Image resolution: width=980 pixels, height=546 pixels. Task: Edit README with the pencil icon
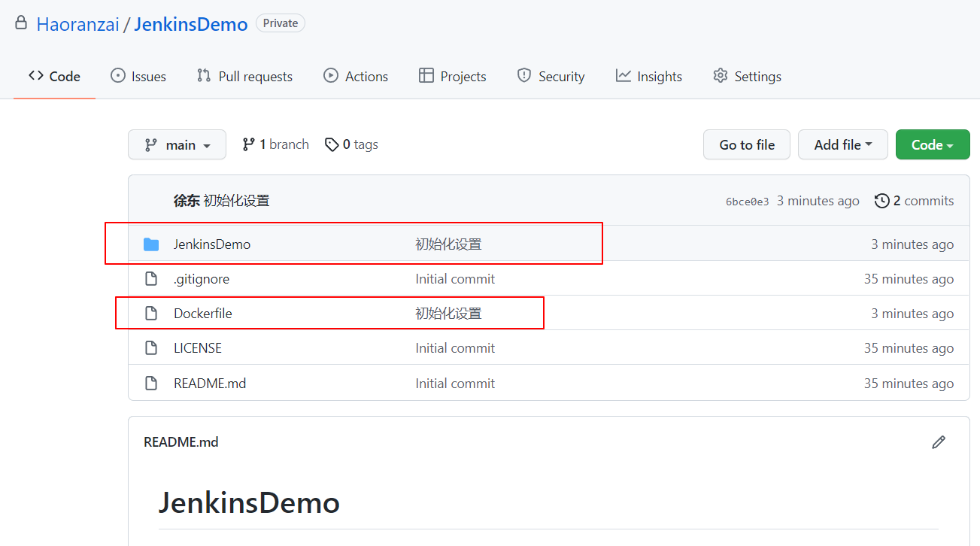tap(939, 442)
